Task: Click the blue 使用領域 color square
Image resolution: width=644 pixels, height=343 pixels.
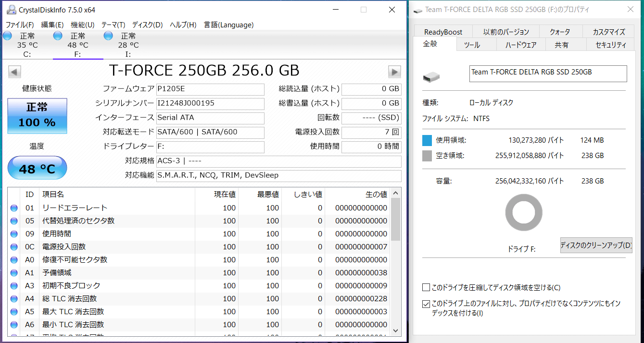Action: tap(427, 140)
